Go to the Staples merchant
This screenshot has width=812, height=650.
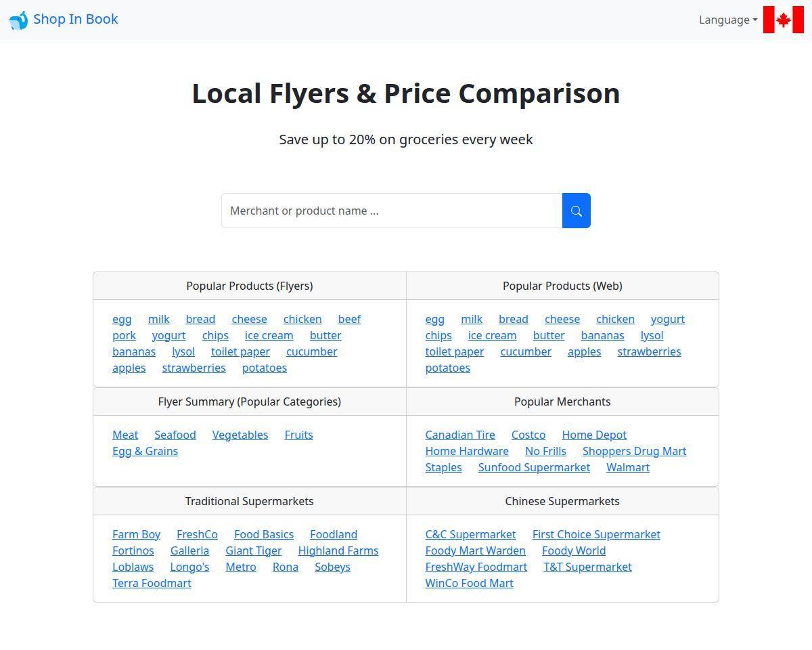click(444, 467)
